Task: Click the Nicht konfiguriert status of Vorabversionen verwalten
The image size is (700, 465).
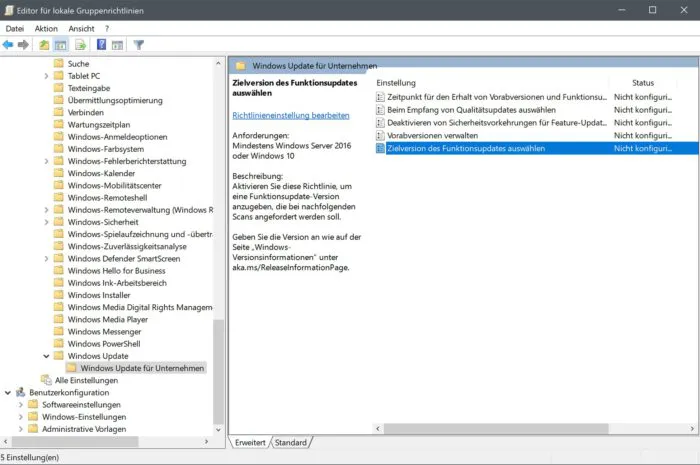Action: pyautogui.click(x=642, y=135)
